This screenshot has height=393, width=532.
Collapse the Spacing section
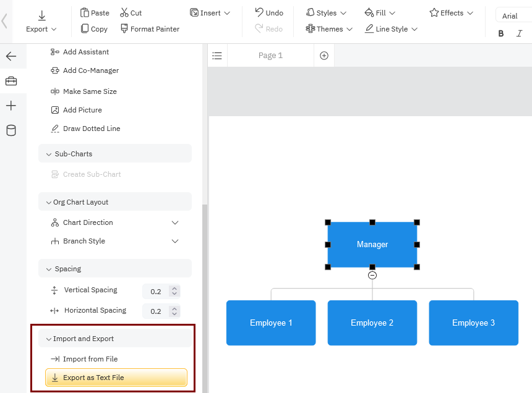(x=49, y=269)
